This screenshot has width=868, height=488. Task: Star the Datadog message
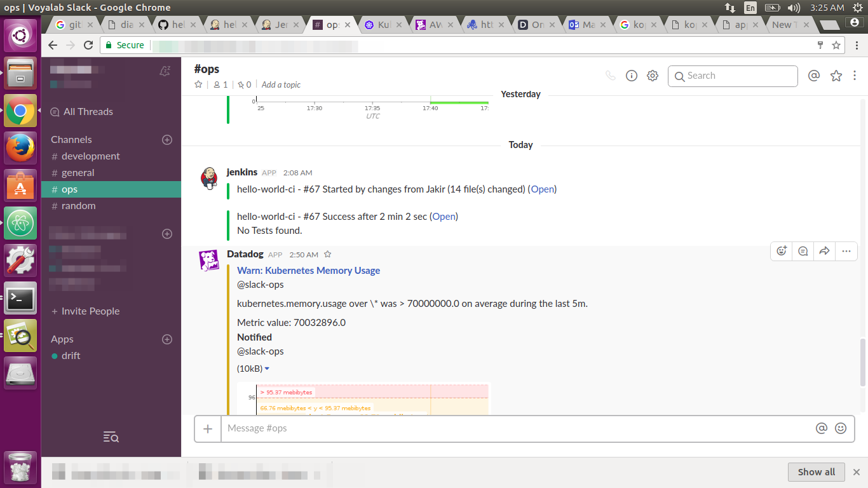(x=328, y=254)
